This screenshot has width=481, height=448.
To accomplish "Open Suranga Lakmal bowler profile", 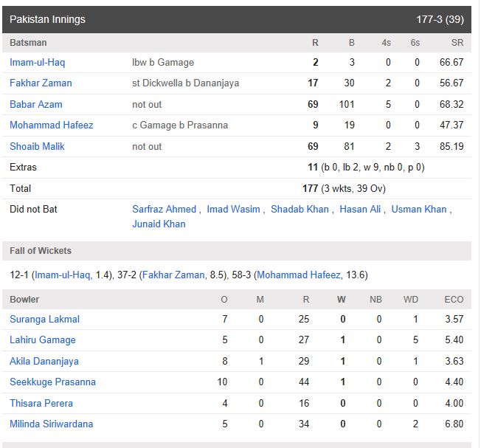I will 44,319.
